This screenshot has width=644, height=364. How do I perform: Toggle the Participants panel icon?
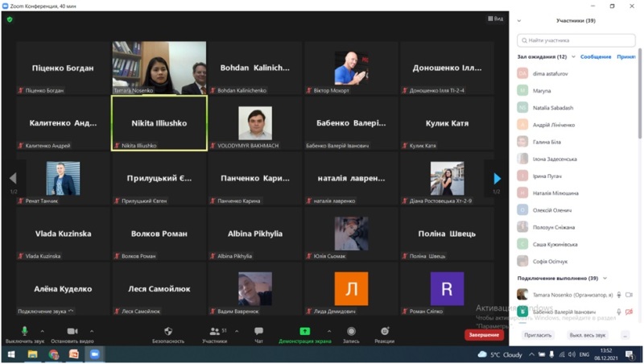[214, 331]
